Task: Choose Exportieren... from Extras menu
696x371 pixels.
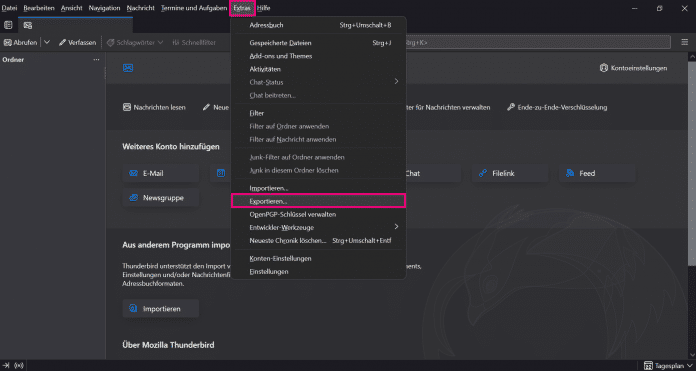Action: pyautogui.click(x=318, y=201)
